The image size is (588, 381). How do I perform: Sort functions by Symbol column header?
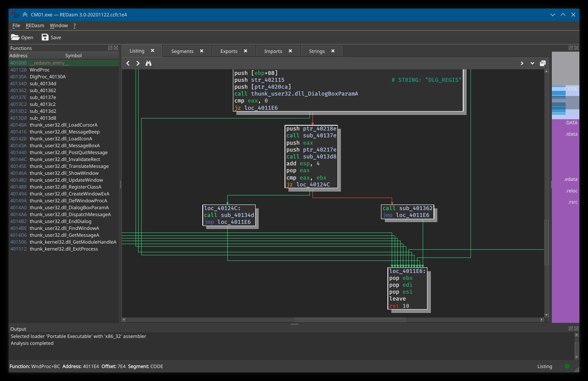73,56
